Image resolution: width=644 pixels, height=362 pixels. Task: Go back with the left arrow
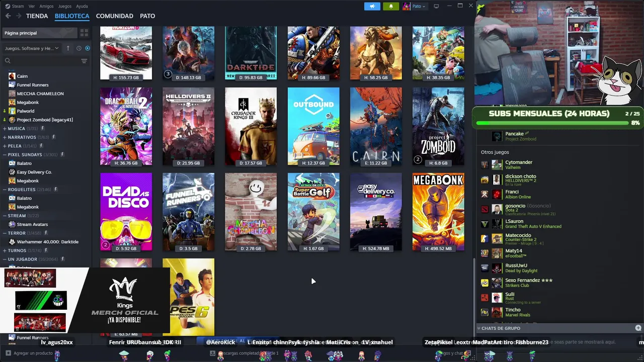[8, 16]
